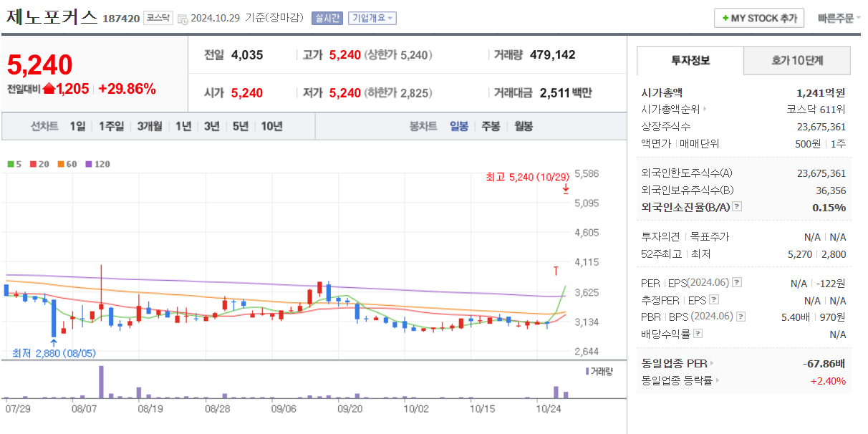The width and height of the screenshot is (868, 434).
Task: Click -67.86배 sector PER value
Action: 824,363
